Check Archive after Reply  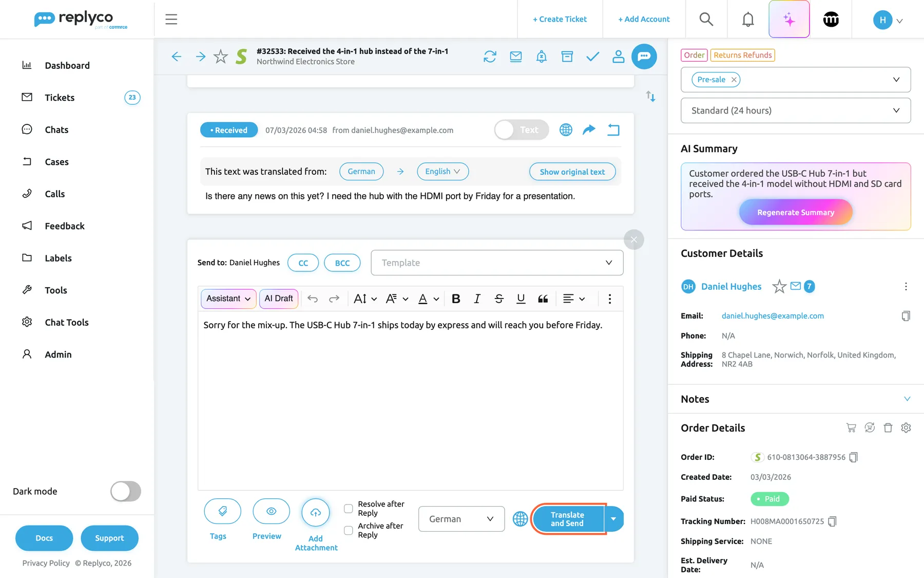(348, 530)
